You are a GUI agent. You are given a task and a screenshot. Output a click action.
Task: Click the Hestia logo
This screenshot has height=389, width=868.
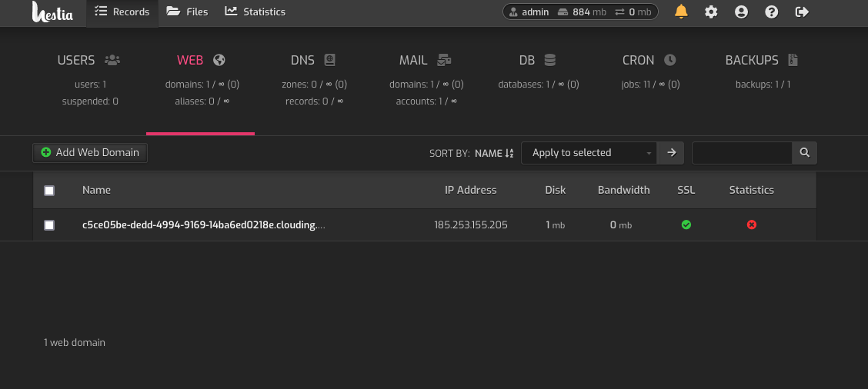tap(52, 12)
